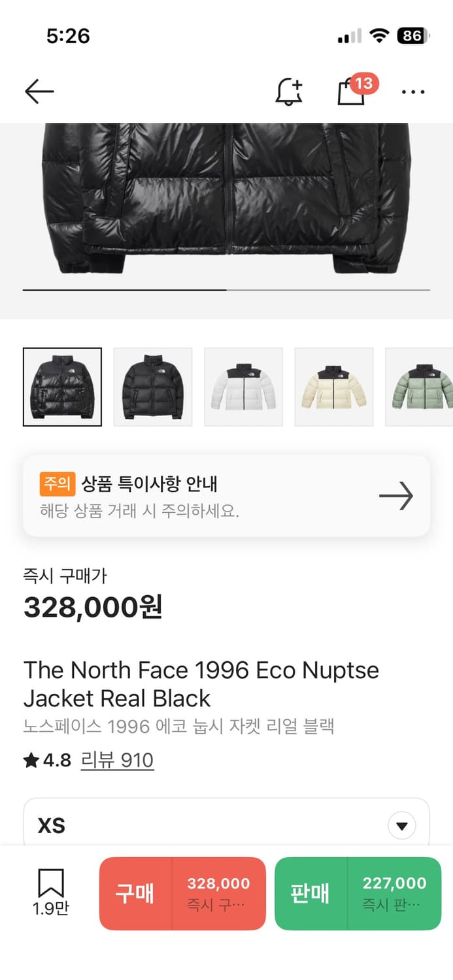
Task: Select the cream beige jacket thumbnail
Action: click(333, 387)
